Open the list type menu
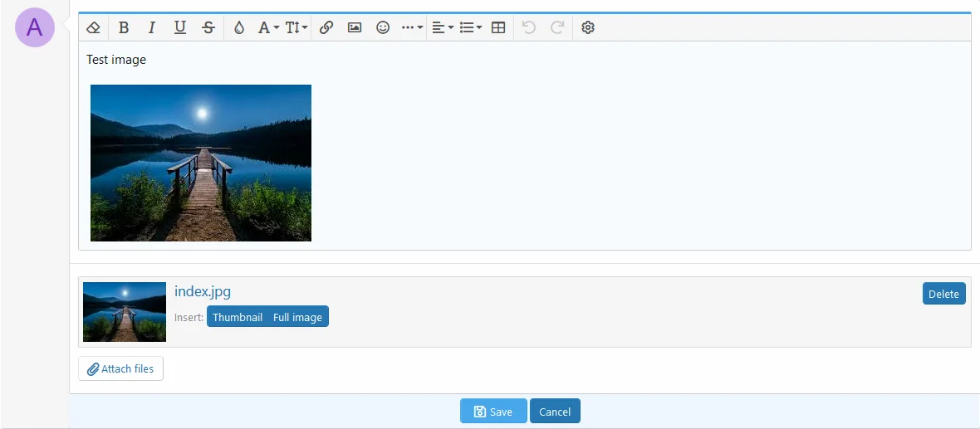 tap(470, 27)
